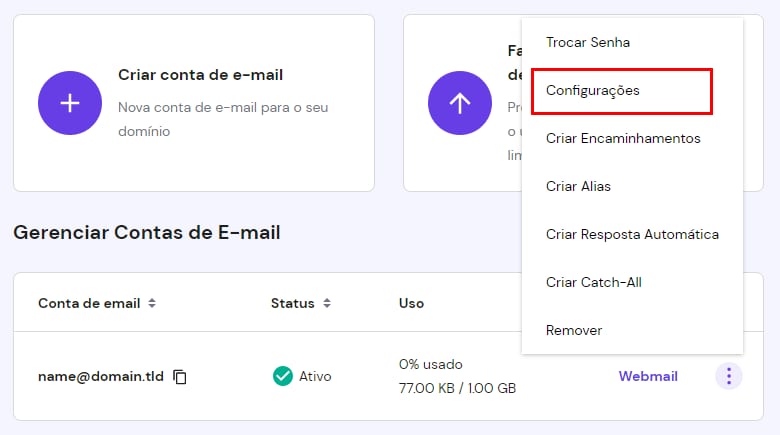
Task: Toggle the three-dot options menu
Action: (729, 376)
